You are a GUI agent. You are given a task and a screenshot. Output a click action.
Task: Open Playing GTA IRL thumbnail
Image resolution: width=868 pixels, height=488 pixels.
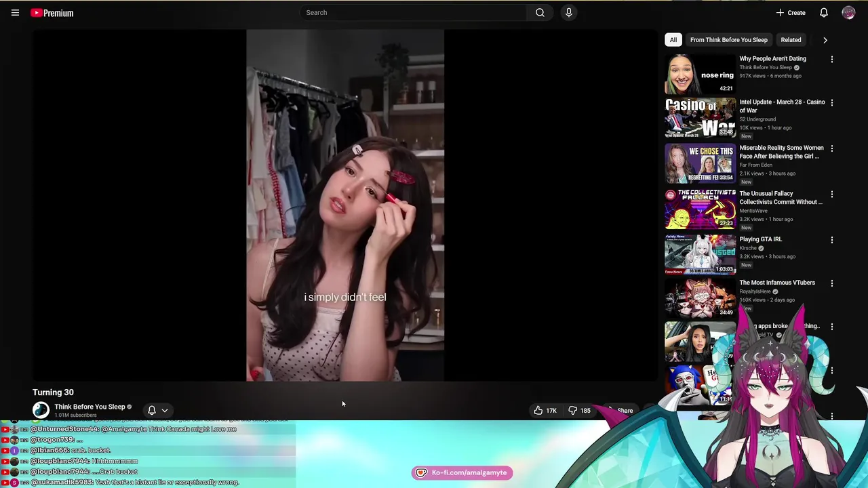click(700, 253)
